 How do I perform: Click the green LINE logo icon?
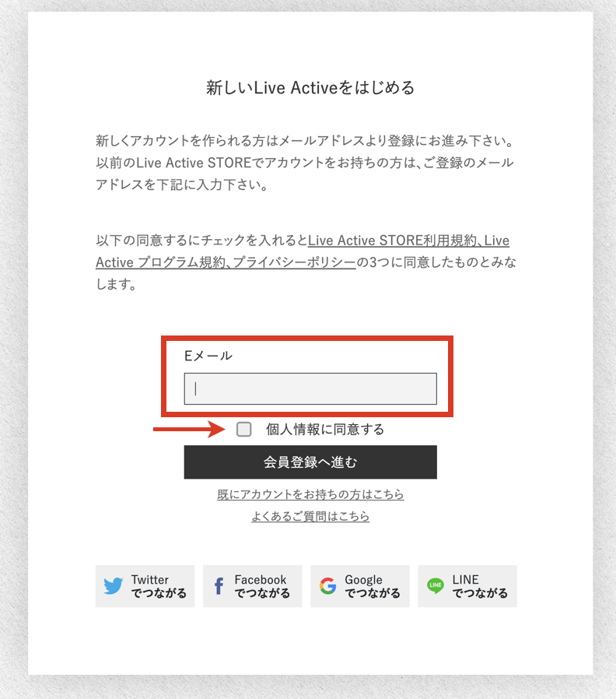tap(435, 585)
